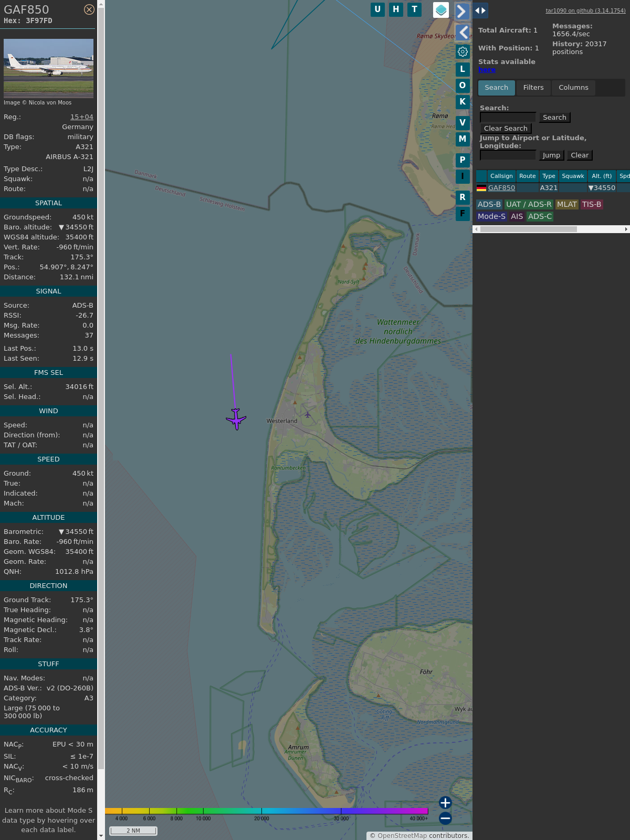Select the GAF850 callsign row link

[501, 188]
